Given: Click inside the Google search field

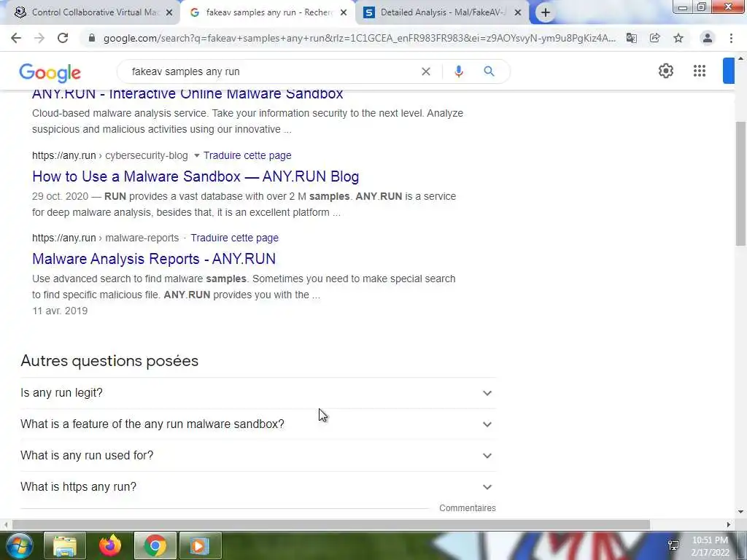Looking at the screenshot, I should [x=271, y=71].
